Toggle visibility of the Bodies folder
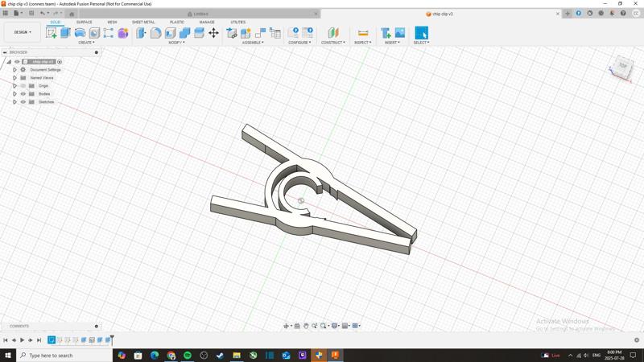 pos(23,94)
